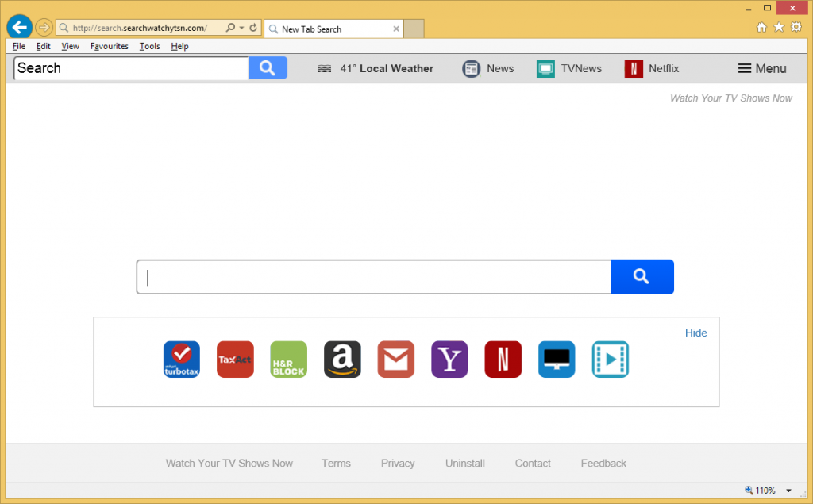Click the main page search input box
Screen dimensions: 813x504
[x=374, y=277]
